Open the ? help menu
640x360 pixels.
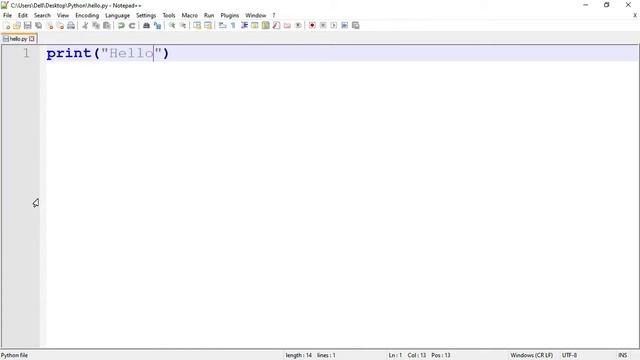[x=274, y=15]
